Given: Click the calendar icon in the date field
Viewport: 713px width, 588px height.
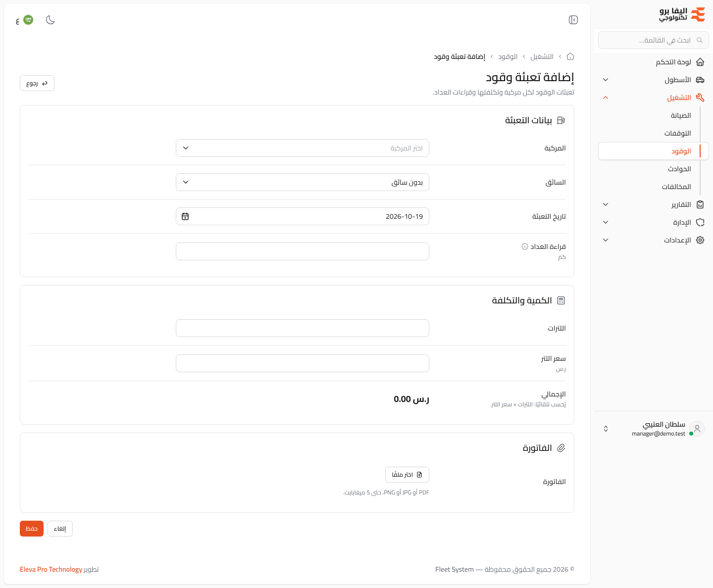Looking at the screenshot, I should (x=185, y=216).
